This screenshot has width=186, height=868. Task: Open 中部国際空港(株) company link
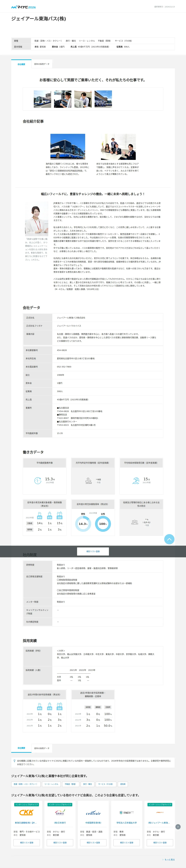click(x=93, y=823)
